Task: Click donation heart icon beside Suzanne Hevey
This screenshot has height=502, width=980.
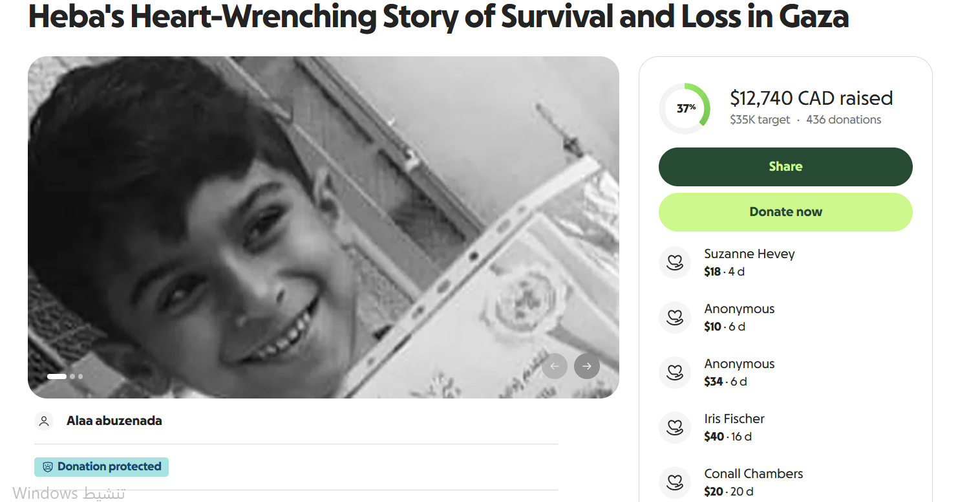Action: pos(675,262)
